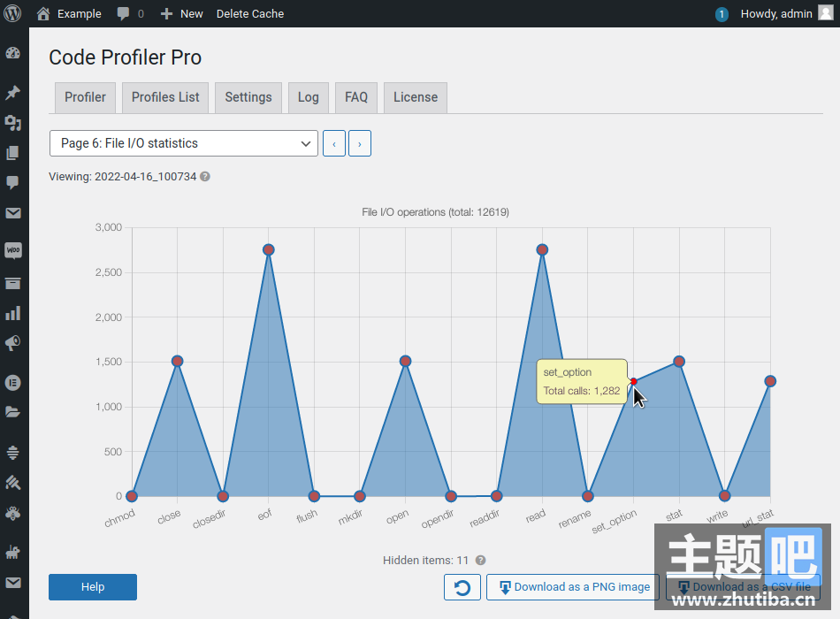Open Marketing via the megaphone icon

click(x=13, y=343)
